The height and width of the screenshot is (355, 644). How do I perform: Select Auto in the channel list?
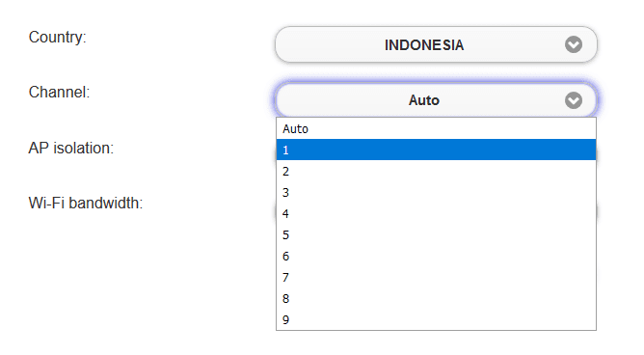coord(436,128)
